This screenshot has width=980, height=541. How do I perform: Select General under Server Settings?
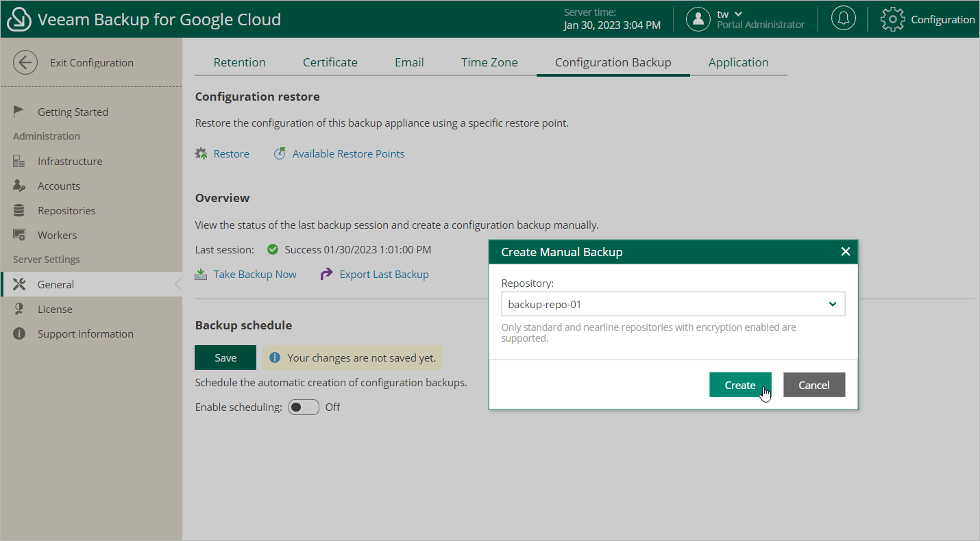[91, 284]
